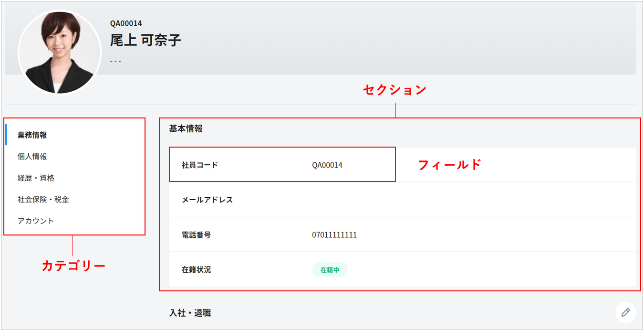This screenshot has height=331, width=644.
Task: Click the pencil edit icon
Action: pos(625,312)
